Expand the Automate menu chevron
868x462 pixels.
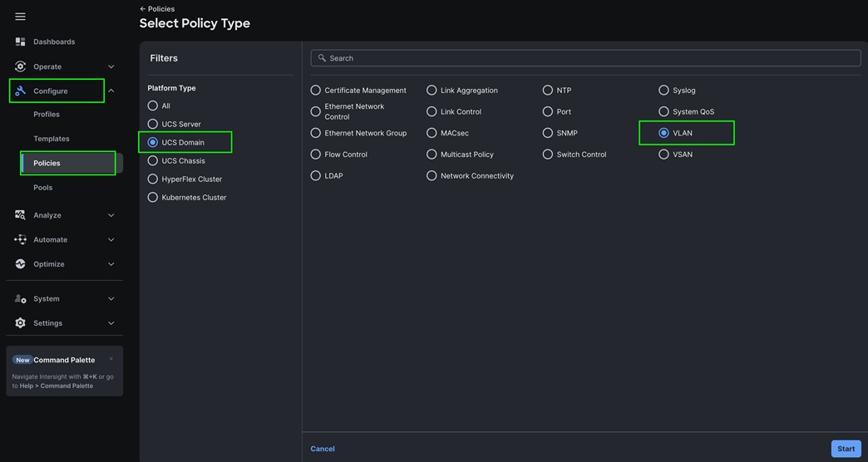point(111,239)
